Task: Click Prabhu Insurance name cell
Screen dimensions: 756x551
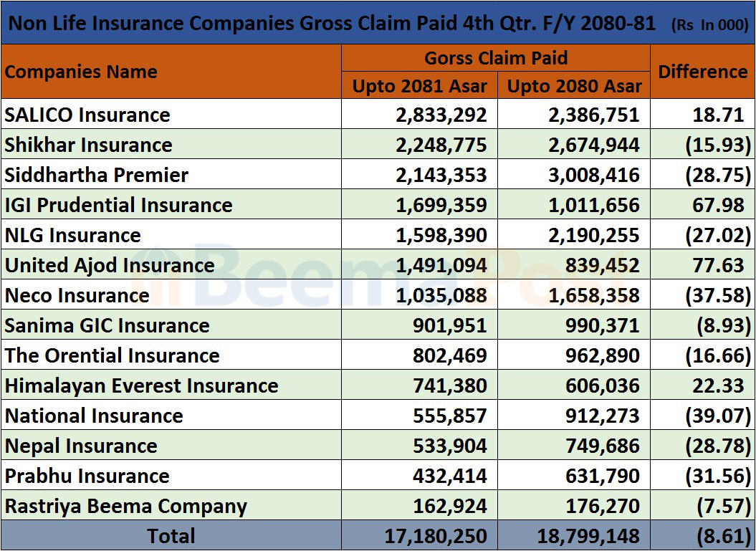Action: tap(87, 476)
